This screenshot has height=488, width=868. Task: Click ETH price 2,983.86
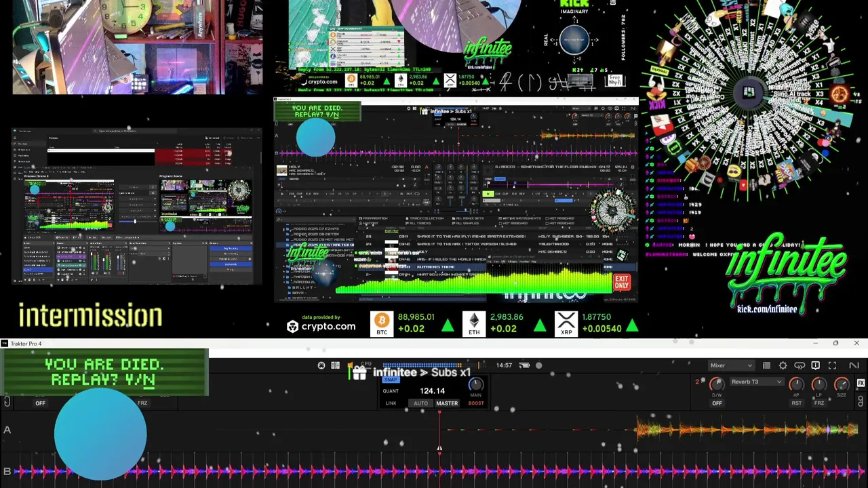coord(506,317)
